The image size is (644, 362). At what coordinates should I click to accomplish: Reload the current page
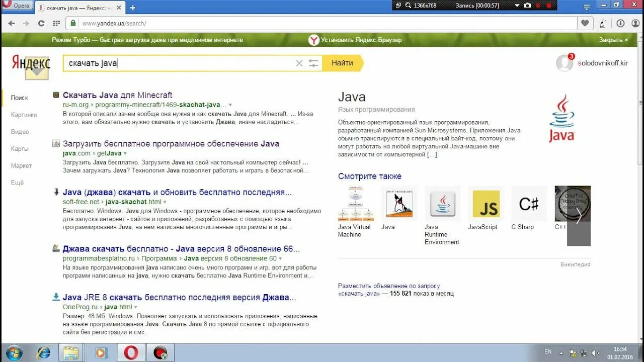(41, 23)
